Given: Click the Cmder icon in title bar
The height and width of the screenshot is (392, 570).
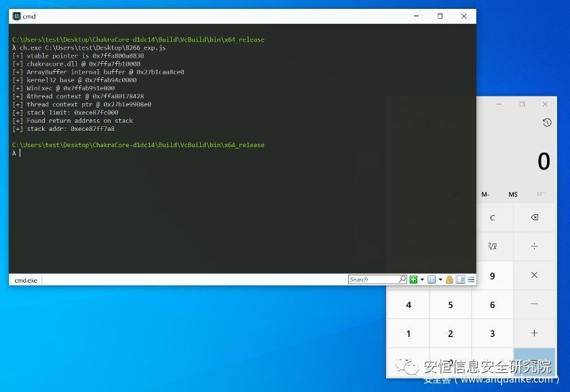Looking at the screenshot, I should [x=16, y=16].
